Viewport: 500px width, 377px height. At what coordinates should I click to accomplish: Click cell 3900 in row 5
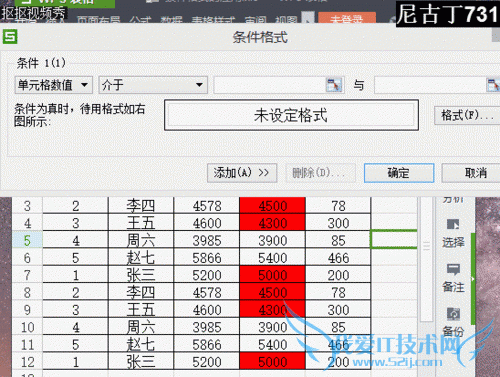tap(273, 240)
